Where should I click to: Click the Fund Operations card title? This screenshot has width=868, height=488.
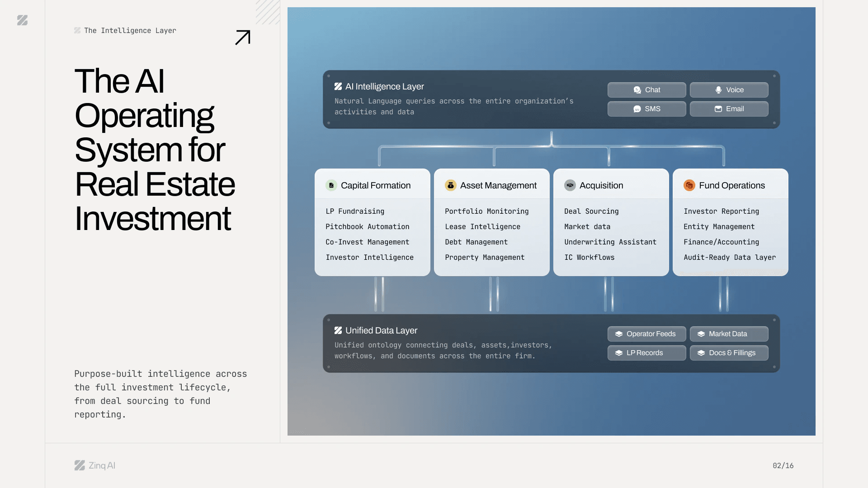tap(732, 185)
